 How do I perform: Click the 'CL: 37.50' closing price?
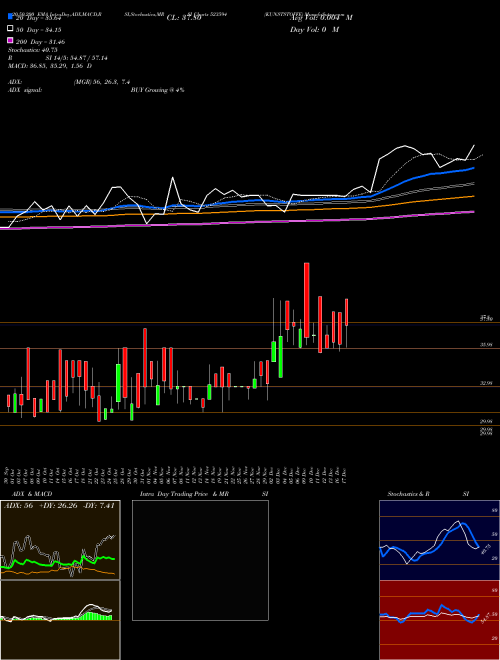[x=184, y=18]
